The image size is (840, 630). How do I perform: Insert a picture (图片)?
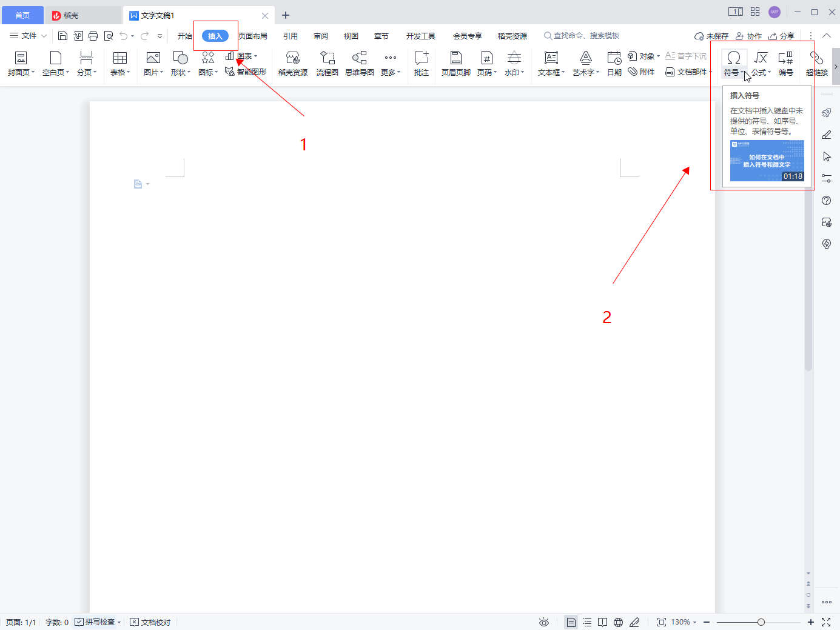tap(153, 64)
